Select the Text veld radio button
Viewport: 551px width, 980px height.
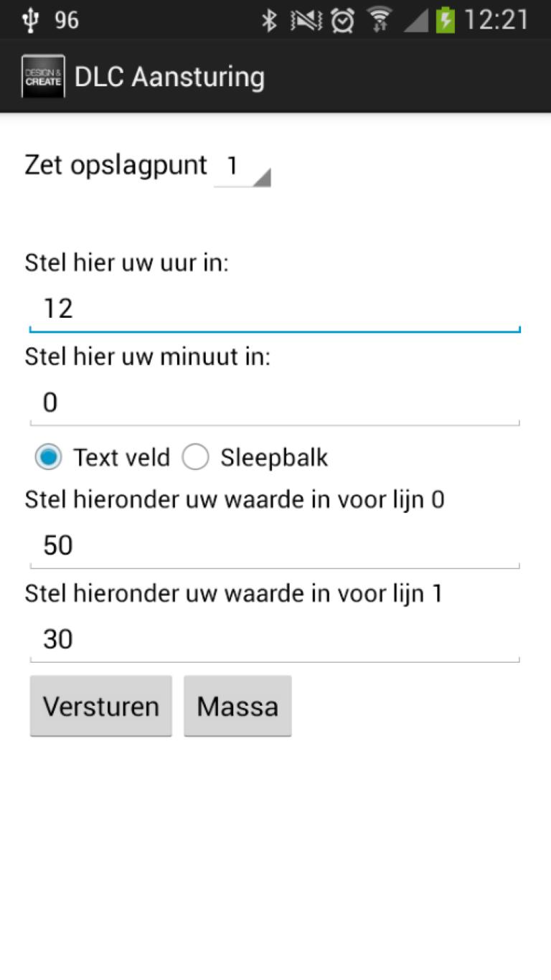[x=49, y=457]
